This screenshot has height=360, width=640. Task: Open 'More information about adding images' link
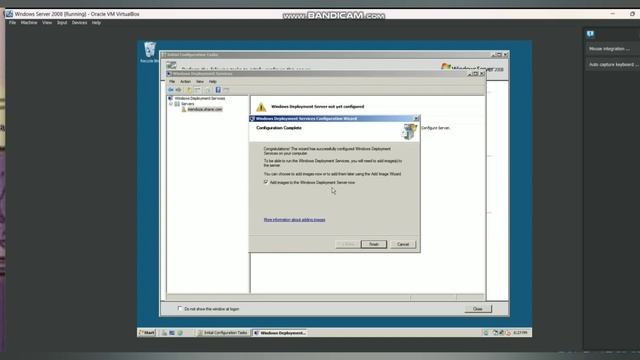(294, 220)
